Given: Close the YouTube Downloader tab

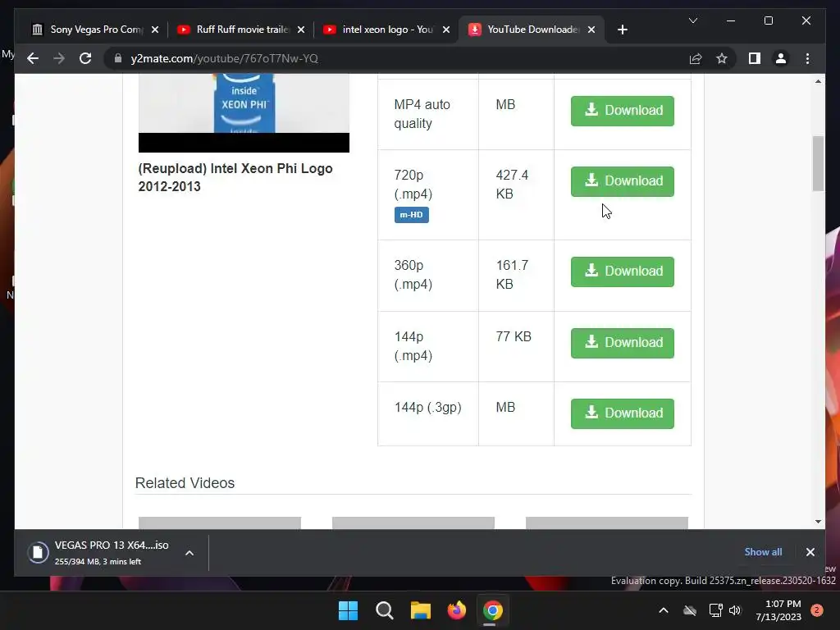Looking at the screenshot, I should (x=591, y=30).
